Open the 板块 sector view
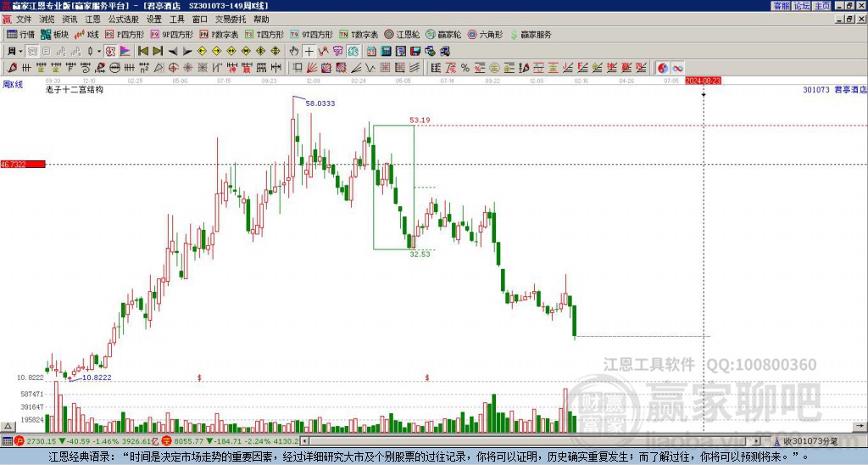This screenshot has height=465, width=868. pyautogui.click(x=55, y=34)
